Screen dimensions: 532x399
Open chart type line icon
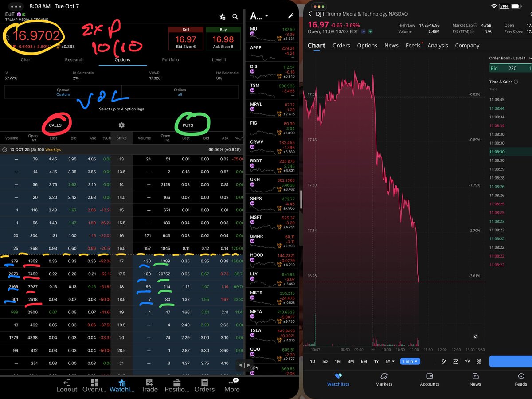[455, 361]
